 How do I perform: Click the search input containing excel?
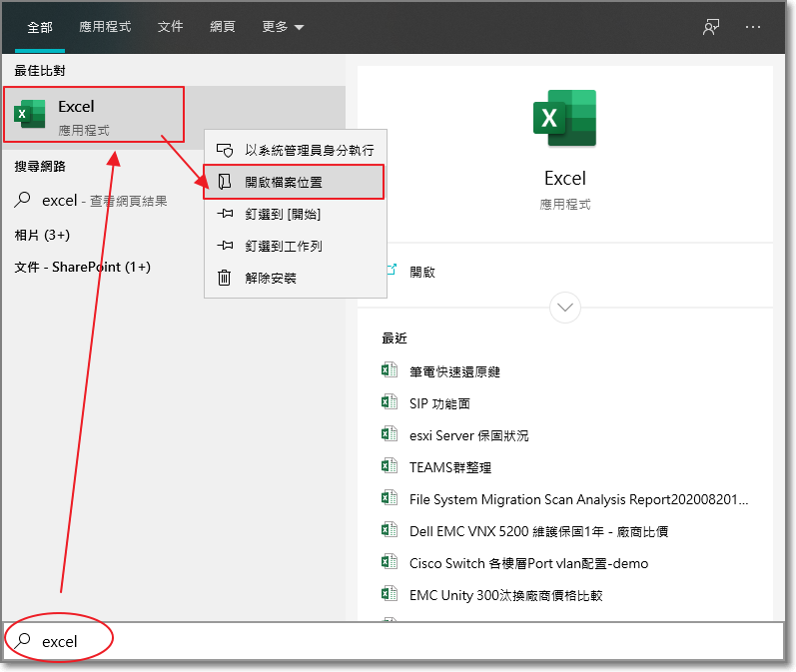coord(394,641)
